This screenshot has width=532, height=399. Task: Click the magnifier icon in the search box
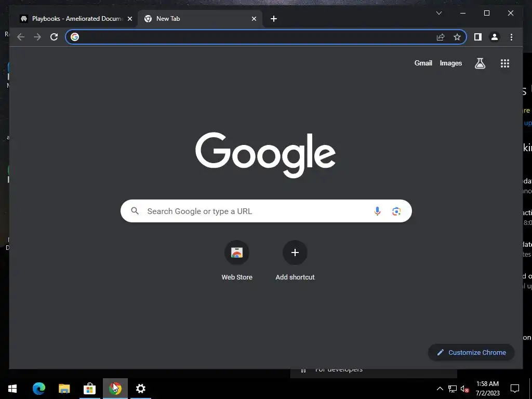pyautogui.click(x=135, y=211)
